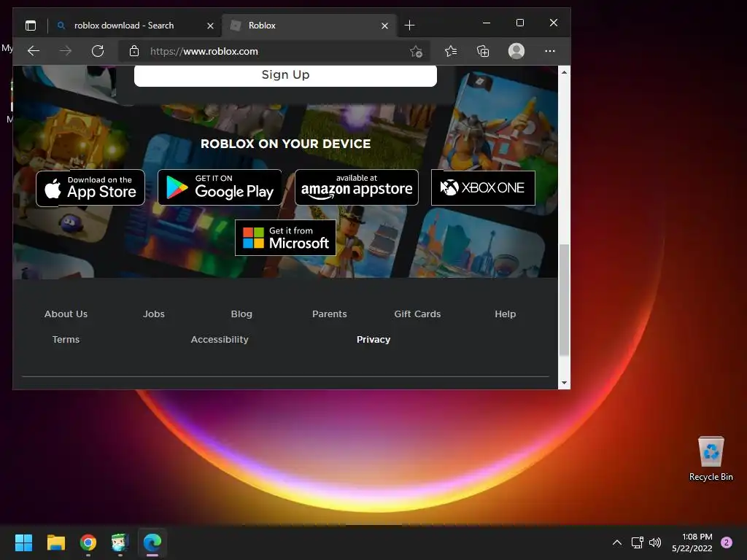Select the Recycle Bin desktop icon
This screenshot has width=747, height=560.
click(x=711, y=459)
